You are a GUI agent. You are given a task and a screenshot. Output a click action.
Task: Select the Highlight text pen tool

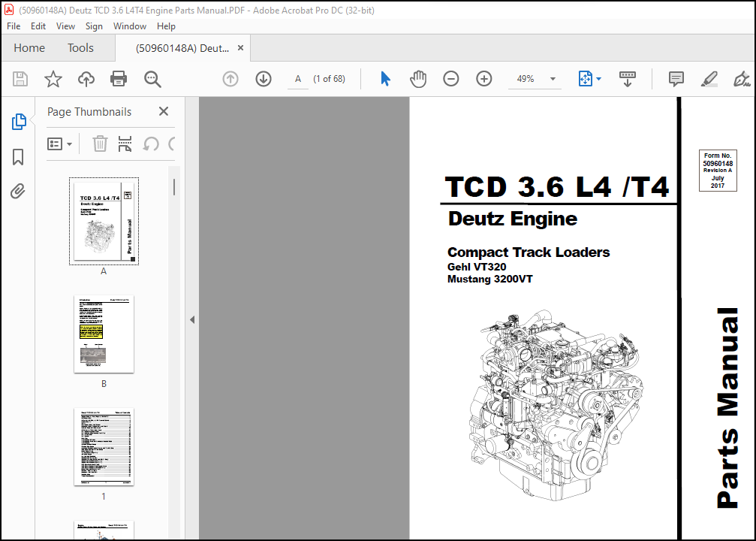point(709,79)
